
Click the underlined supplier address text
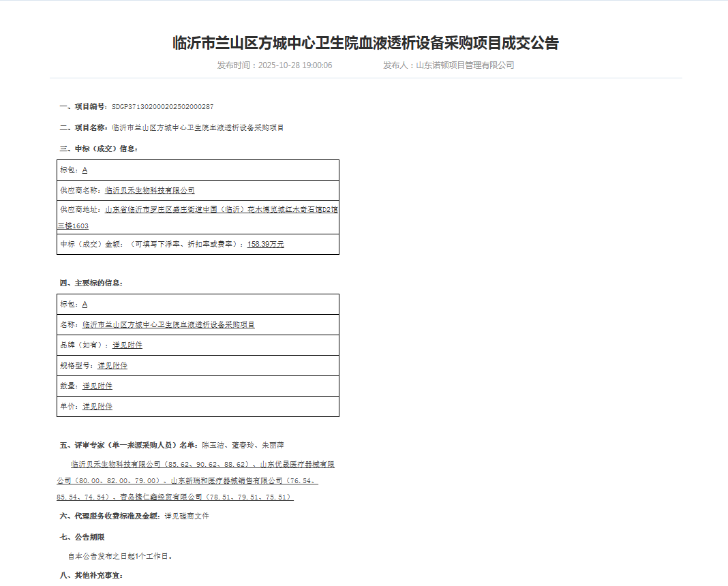coord(197,217)
